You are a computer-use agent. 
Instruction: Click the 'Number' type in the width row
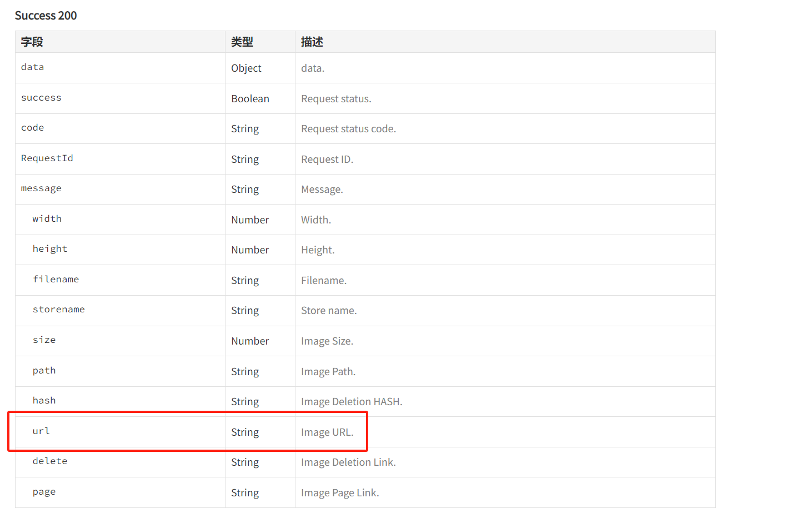[x=250, y=220]
